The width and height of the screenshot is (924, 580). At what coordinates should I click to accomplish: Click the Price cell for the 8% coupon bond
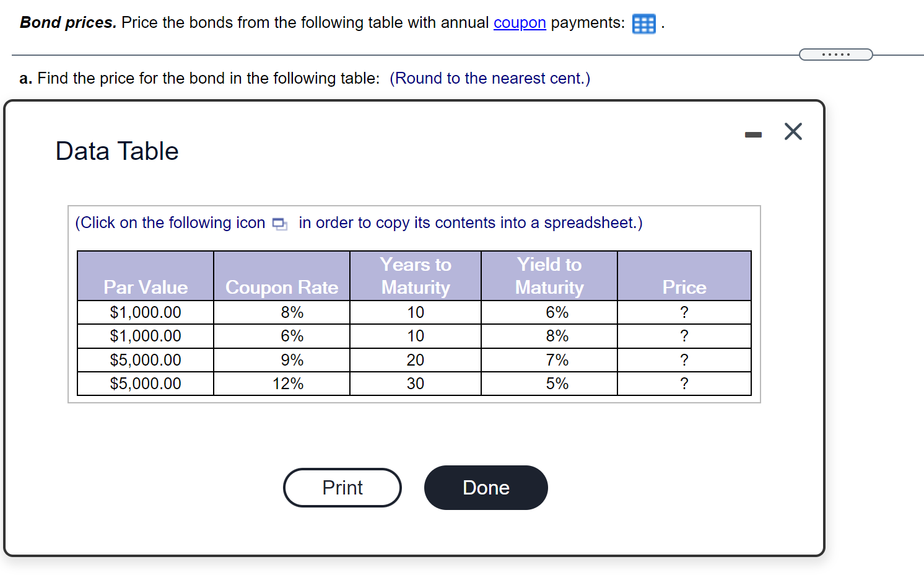click(684, 312)
